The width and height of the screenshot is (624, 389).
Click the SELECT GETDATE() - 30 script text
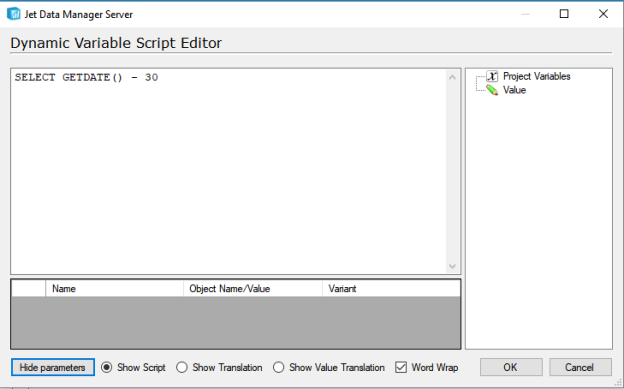(x=86, y=77)
